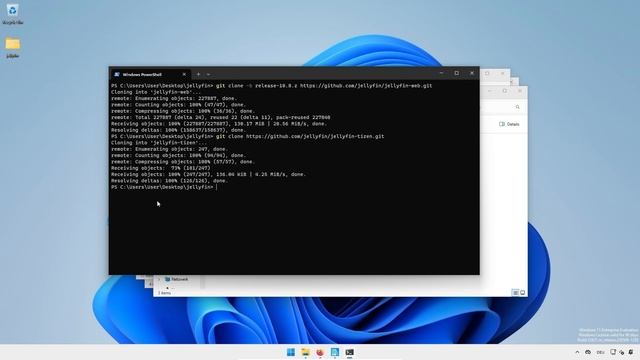The height and width of the screenshot is (360, 640).
Task: Switch Explorer to large thumbnails view
Action: (x=522, y=293)
